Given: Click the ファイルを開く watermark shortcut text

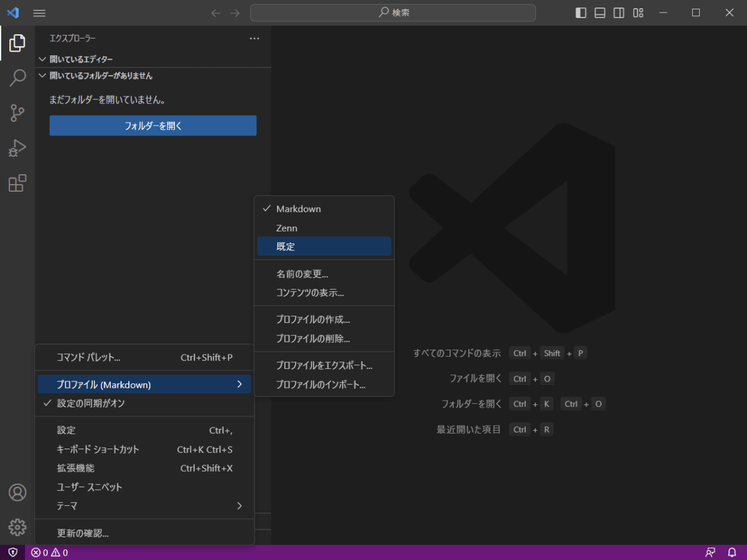Looking at the screenshot, I should [x=475, y=378].
